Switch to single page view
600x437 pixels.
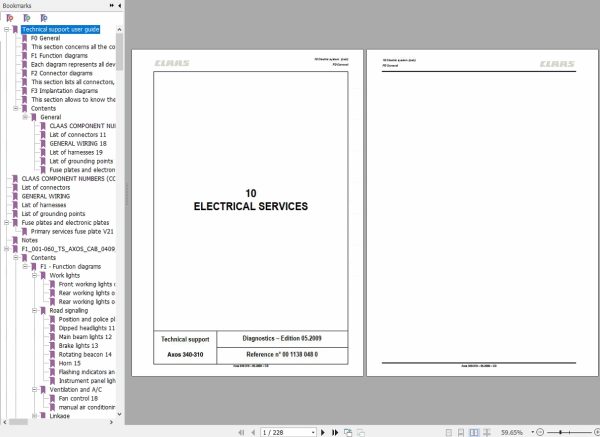pos(448,432)
